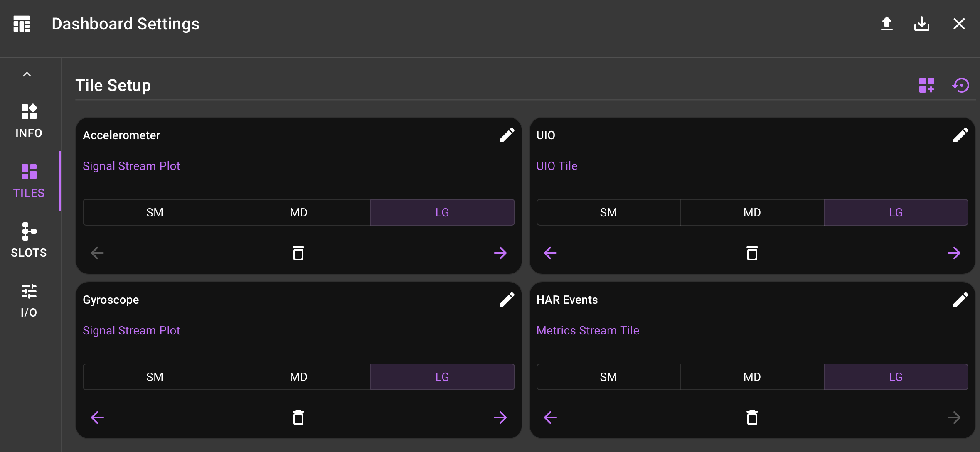
Task: Set Accelerometer tile size to LG
Action: 442,212
